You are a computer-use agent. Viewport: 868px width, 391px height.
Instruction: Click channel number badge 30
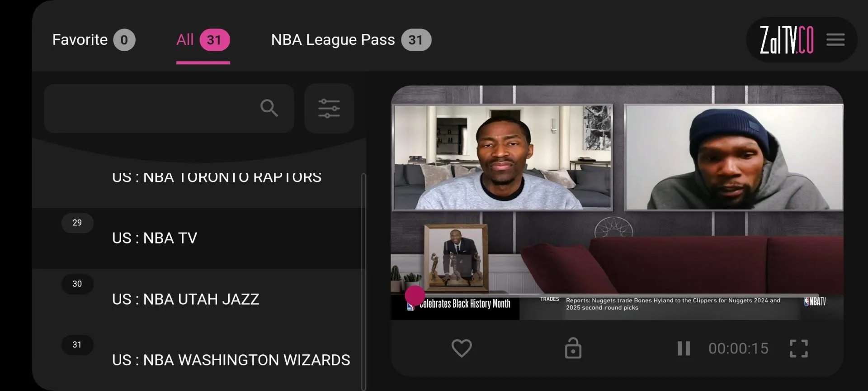(x=77, y=284)
